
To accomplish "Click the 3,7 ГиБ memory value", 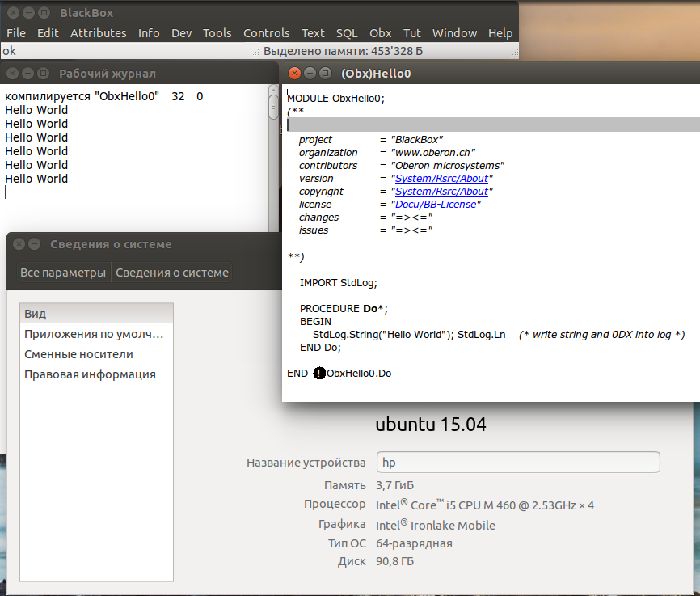I will [x=394, y=485].
